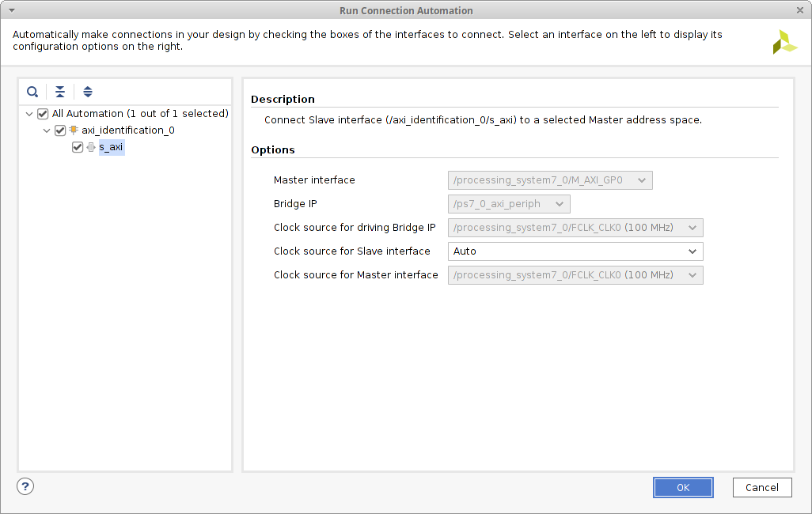Image resolution: width=812 pixels, height=514 pixels.
Task: Open the window menu arrow in title bar
Action: [11, 10]
